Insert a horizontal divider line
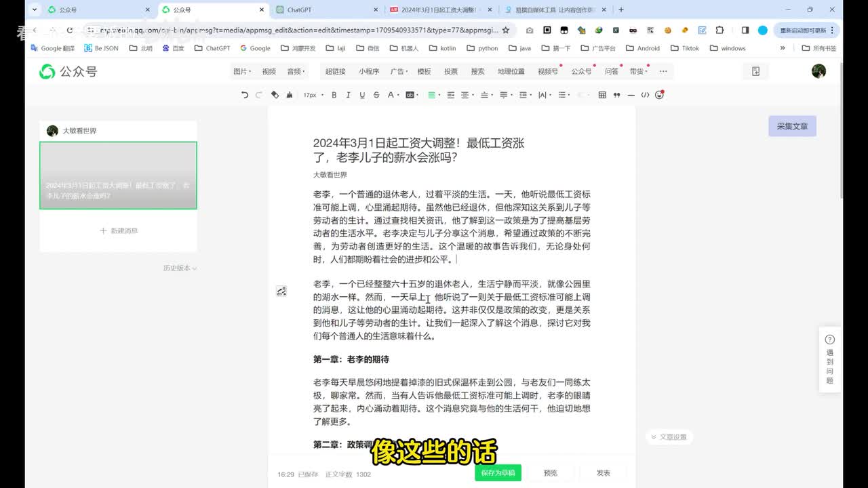Screen dimensions: 868x488 tap(631, 95)
